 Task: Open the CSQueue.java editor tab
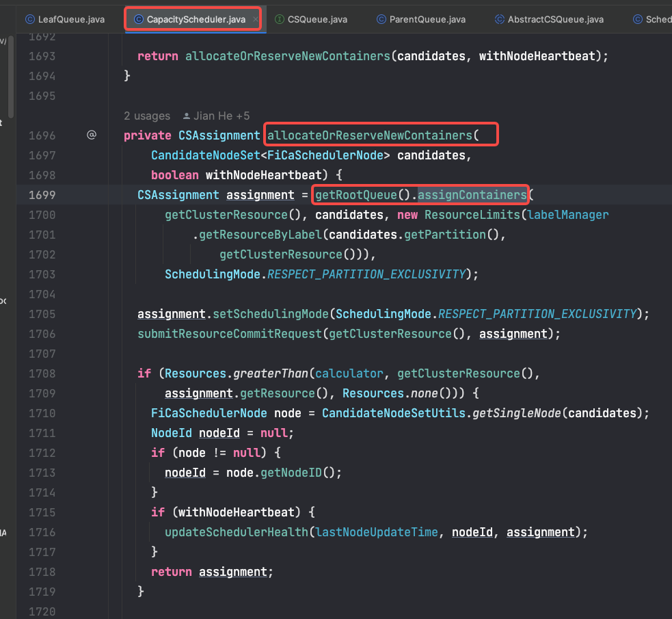[x=317, y=19]
